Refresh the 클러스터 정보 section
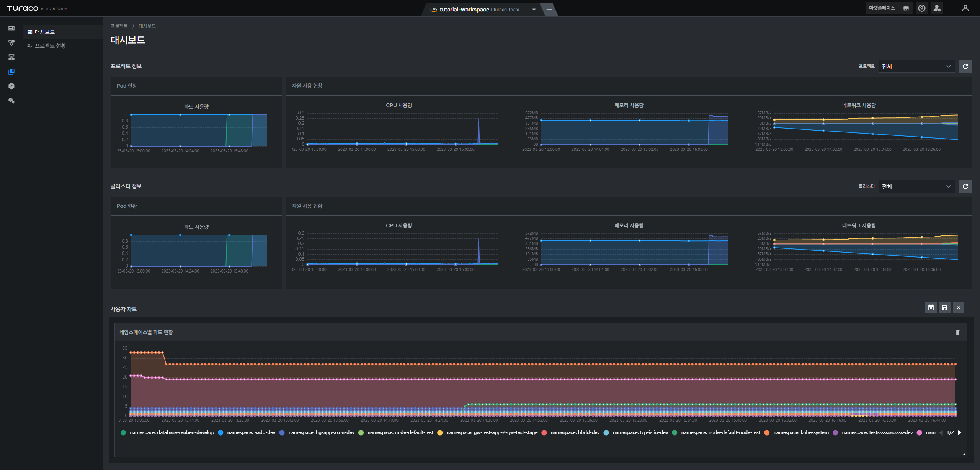The height and width of the screenshot is (470, 980). pos(965,186)
